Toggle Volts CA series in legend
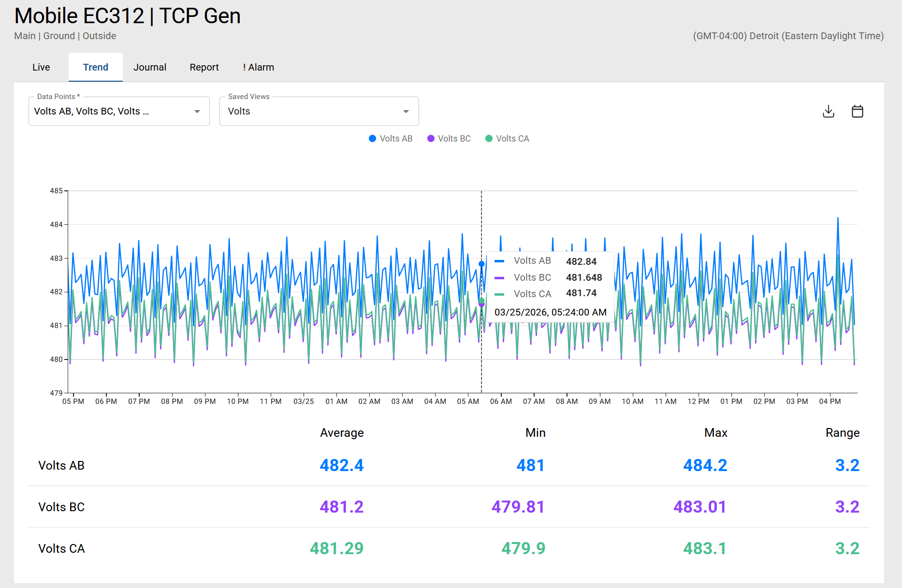Screen dimensions: 902x588 (507, 139)
